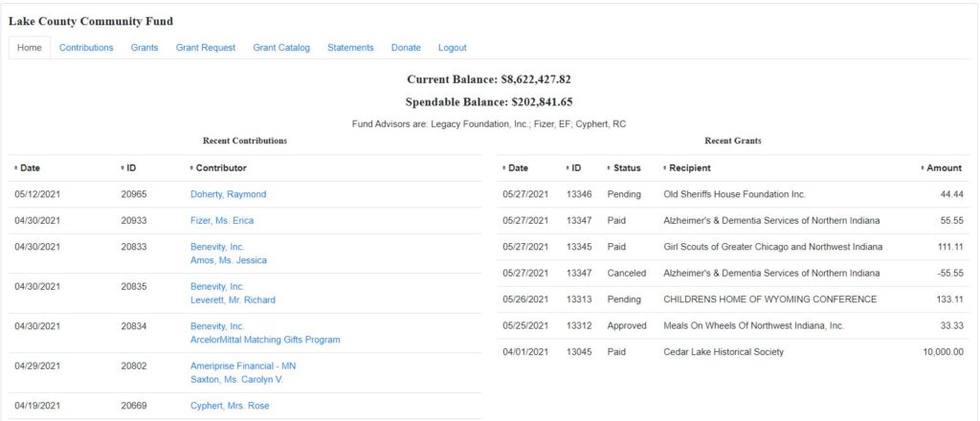980x421 pixels.
Task: Open contributor Doherty, Raymond
Action: pos(228,194)
